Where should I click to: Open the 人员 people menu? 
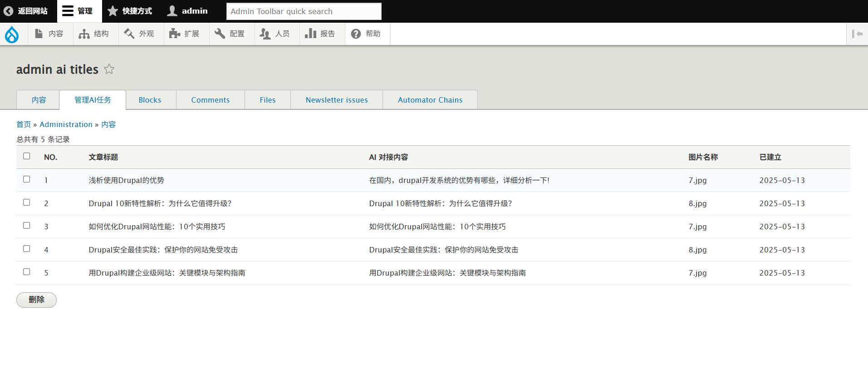277,34
